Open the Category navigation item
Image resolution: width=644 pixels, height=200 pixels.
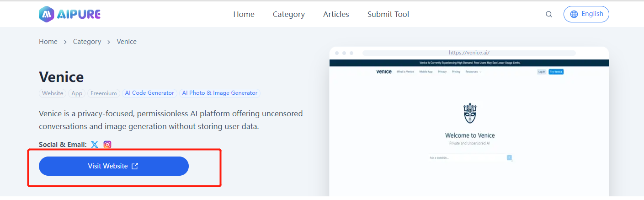(x=289, y=14)
